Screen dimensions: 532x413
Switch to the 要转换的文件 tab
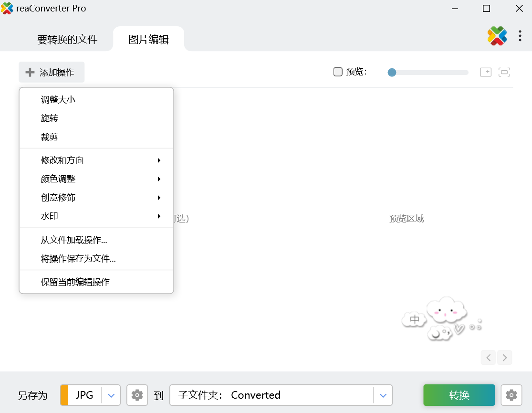pyautogui.click(x=67, y=40)
